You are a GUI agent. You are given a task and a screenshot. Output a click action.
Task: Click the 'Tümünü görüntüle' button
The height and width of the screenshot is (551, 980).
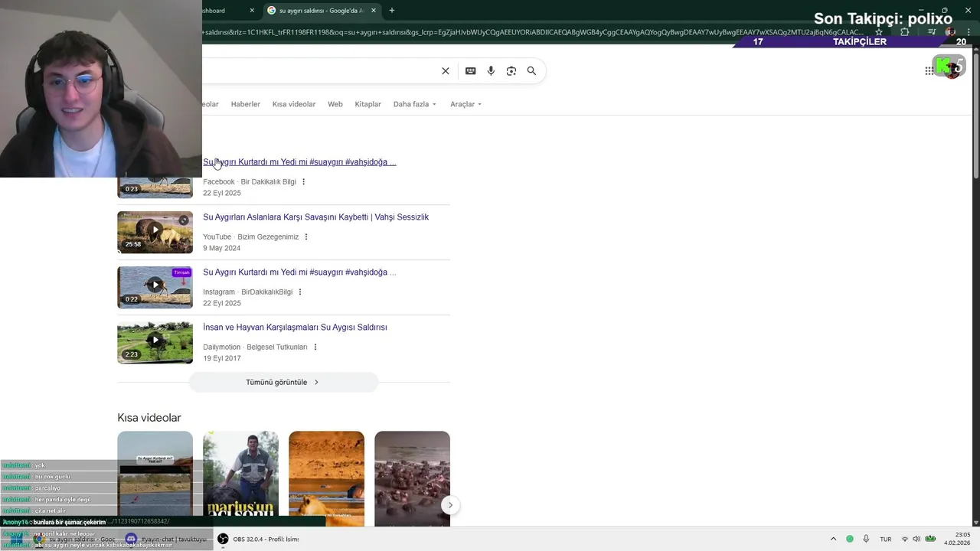pyautogui.click(x=283, y=382)
